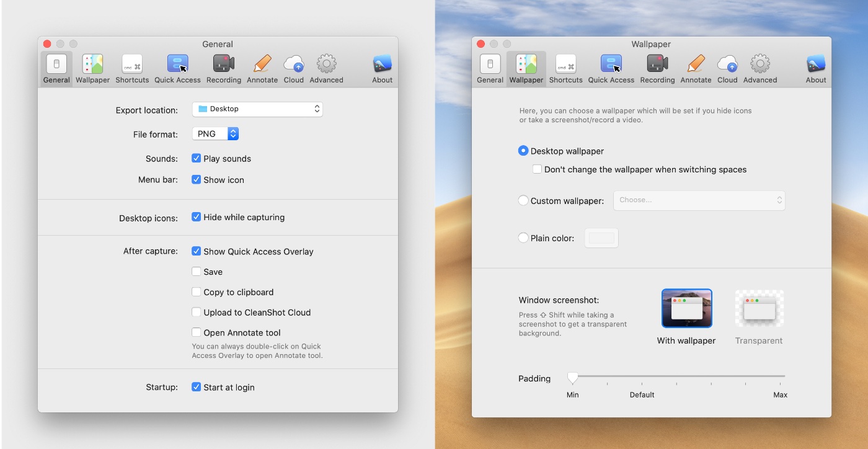The height and width of the screenshot is (449, 868).
Task: Select the Plain color radio button
Action: [523, 238]
